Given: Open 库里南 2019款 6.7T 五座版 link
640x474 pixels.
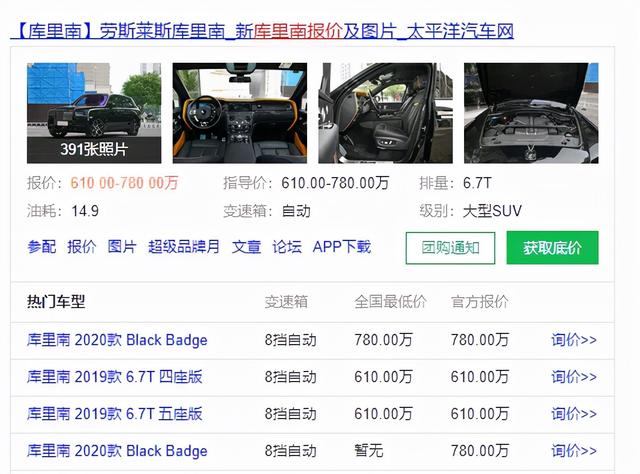Looking at the screenshot, I should (x=115, y=414).
